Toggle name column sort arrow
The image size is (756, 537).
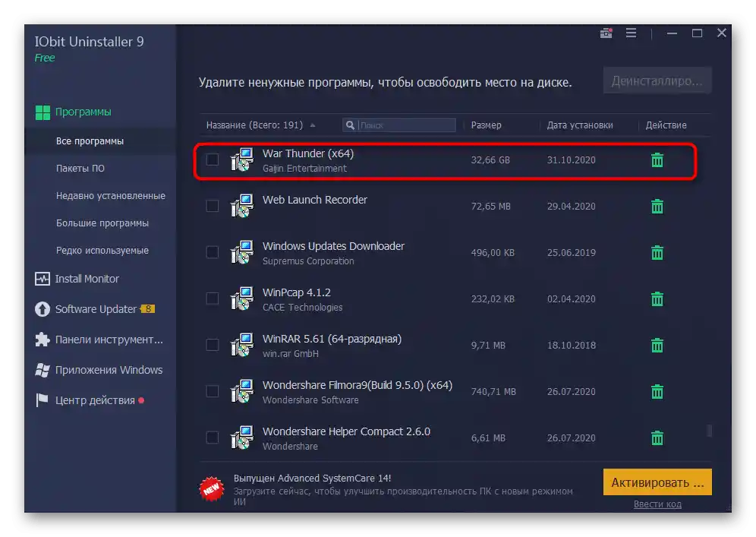pyautogui.click(x=313, y=125)
